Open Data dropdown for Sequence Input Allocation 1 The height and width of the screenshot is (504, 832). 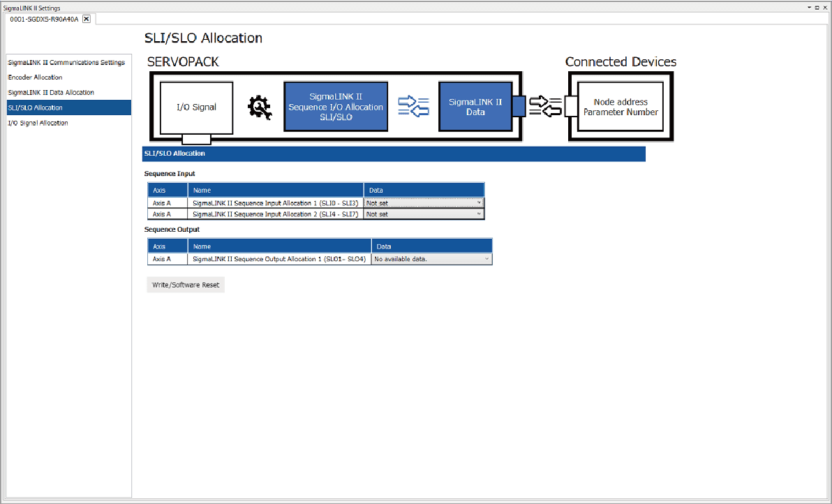click(478, 203)
